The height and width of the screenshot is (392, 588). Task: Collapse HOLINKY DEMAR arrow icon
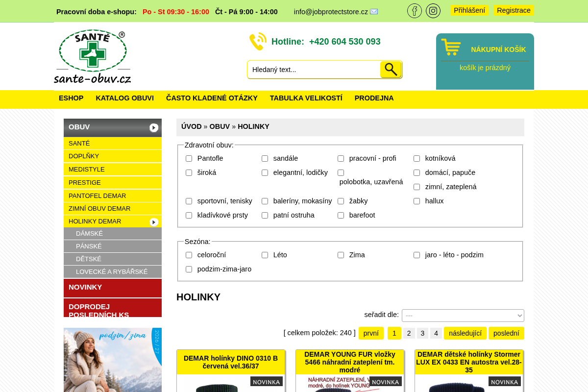pyautogui.click(x=154, y=222)
